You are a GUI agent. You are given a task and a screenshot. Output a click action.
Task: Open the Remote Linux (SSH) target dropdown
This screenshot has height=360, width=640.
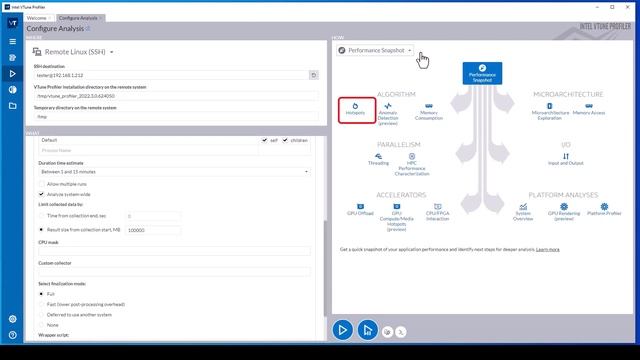[73, 52]
